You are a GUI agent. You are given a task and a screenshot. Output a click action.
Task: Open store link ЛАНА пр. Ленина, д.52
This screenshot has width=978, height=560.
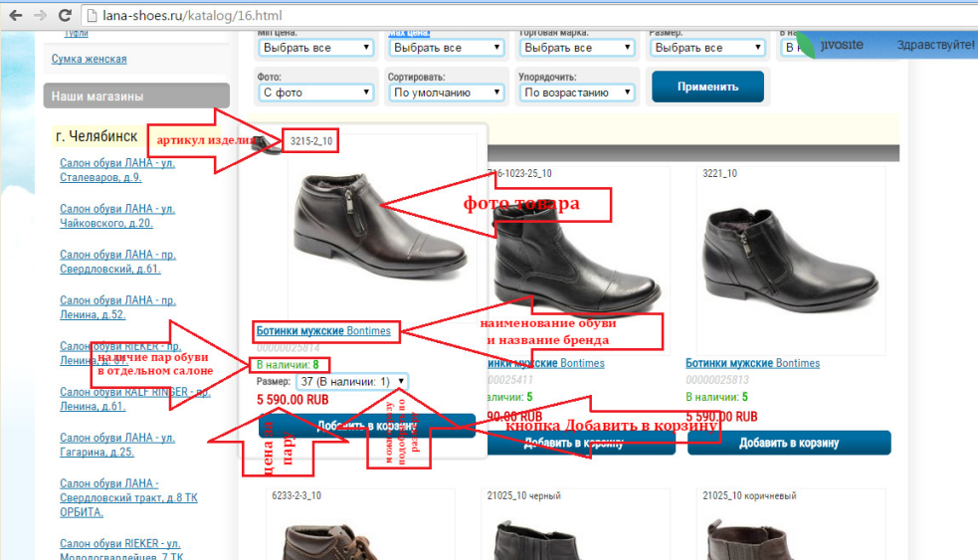(117, 306)
